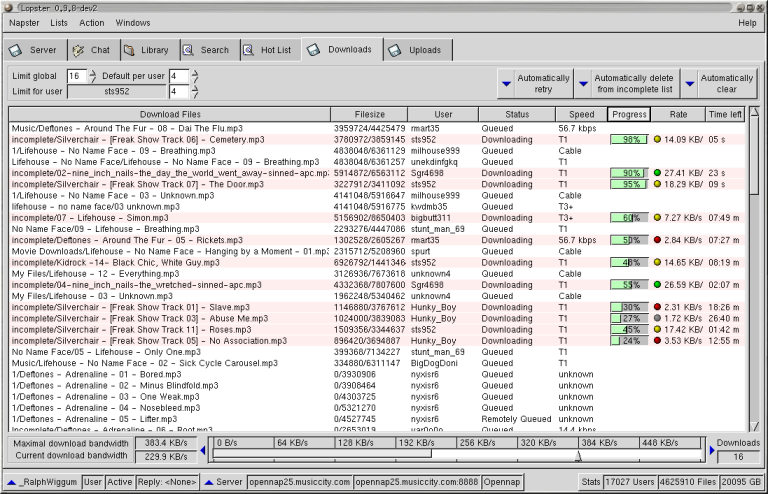Select row 'Black Chic, White Guy.mp3'
This screenshot has height=494, width=768.
tap(377, 262)
